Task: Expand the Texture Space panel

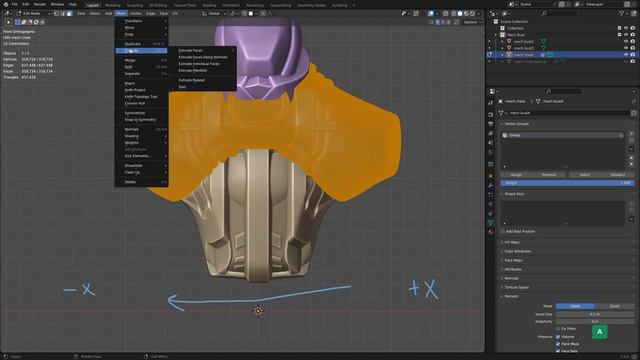Action: tap(517, 287)
